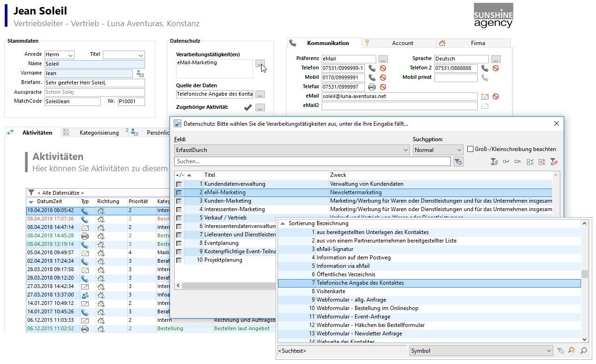
Task: Tick the checkbox for Projektplanung row
Action: [x=178, y=260]
